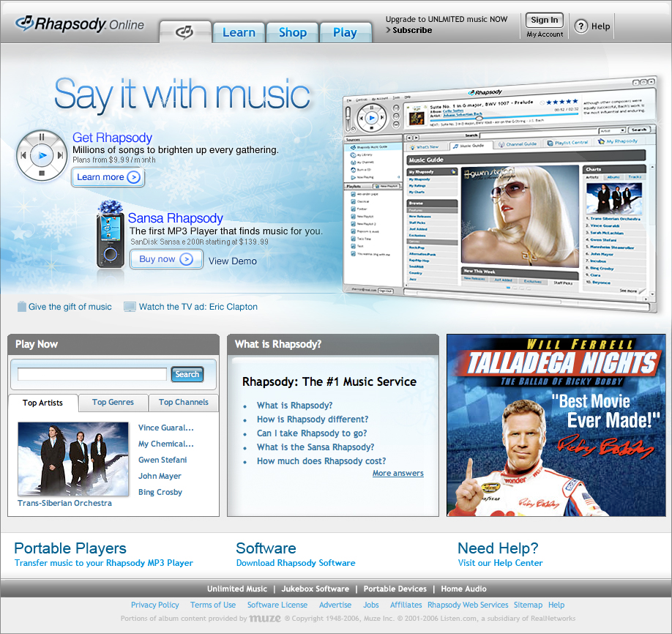This screenshot has height=634, width=672.
Task: Open the Sitemap footer link
Action: tap(528, 605)
